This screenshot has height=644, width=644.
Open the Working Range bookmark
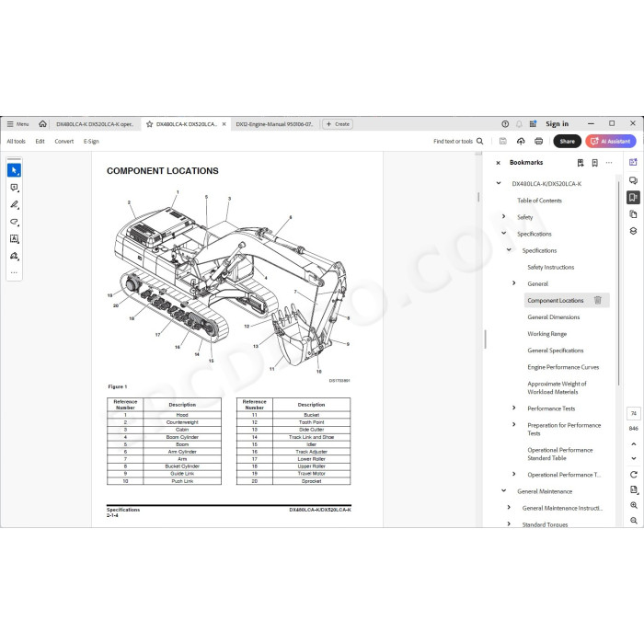point(547,334)
